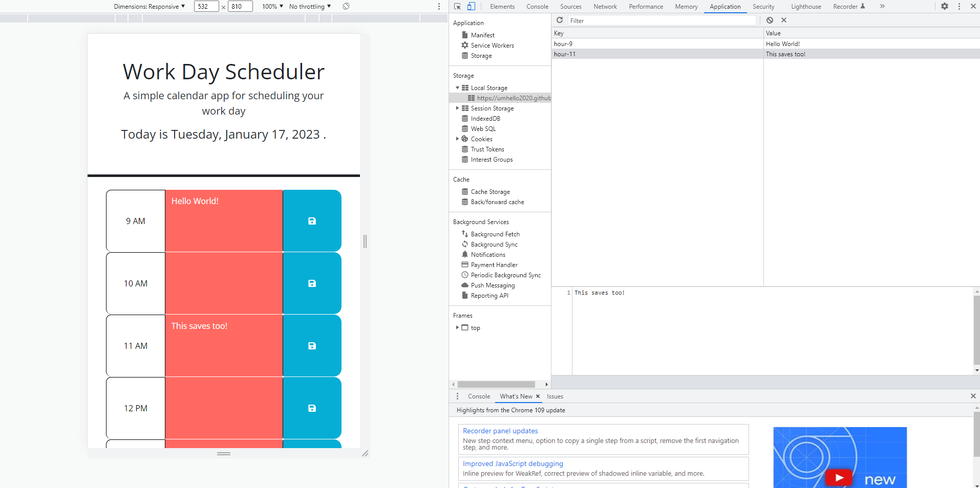Open Payment Handler service
This screenshot has height=488, width=980.
[494, 265]
